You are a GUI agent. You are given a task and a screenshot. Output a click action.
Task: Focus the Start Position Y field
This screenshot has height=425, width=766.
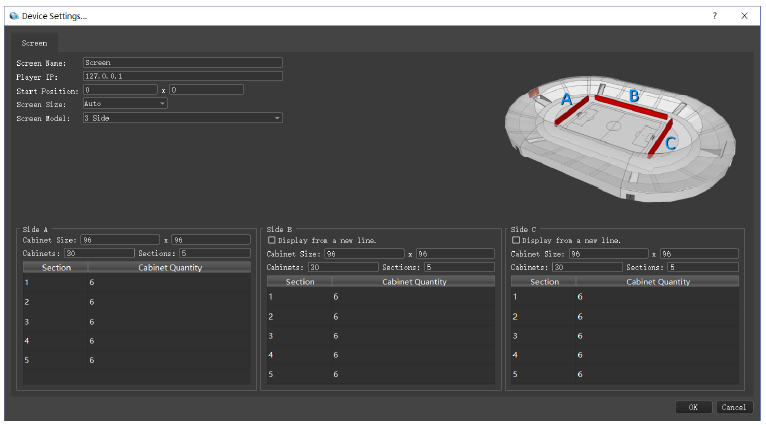click(x=206, y=90)
